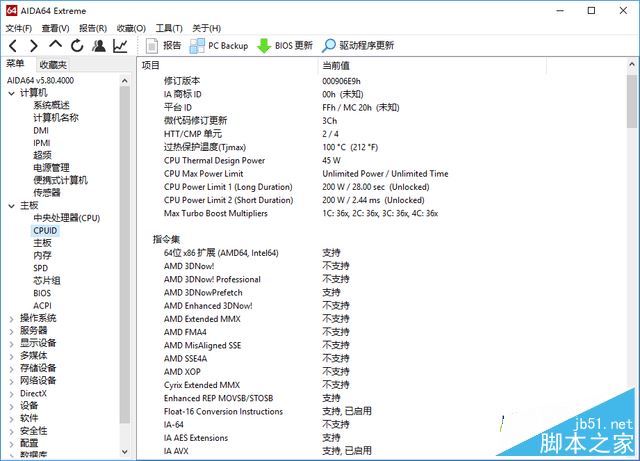Click the details list scrollbar up arrow
This screenshot has width=640, height=461.
[631, 65]
